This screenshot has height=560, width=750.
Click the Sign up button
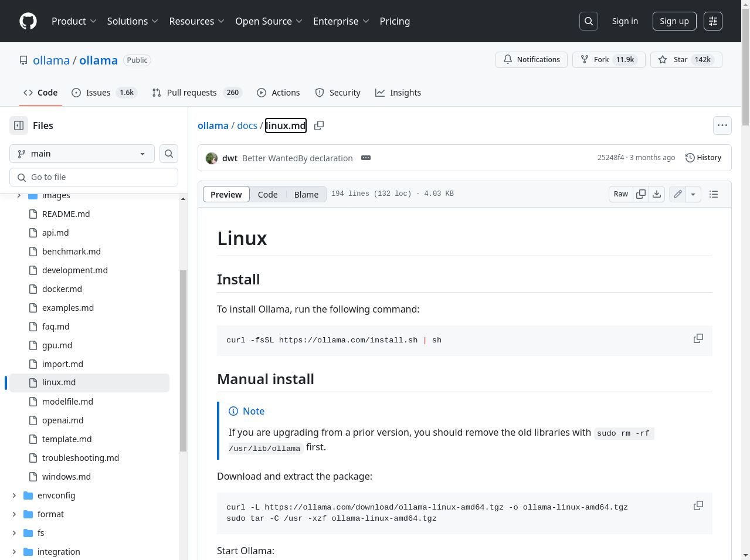point(674,21)
